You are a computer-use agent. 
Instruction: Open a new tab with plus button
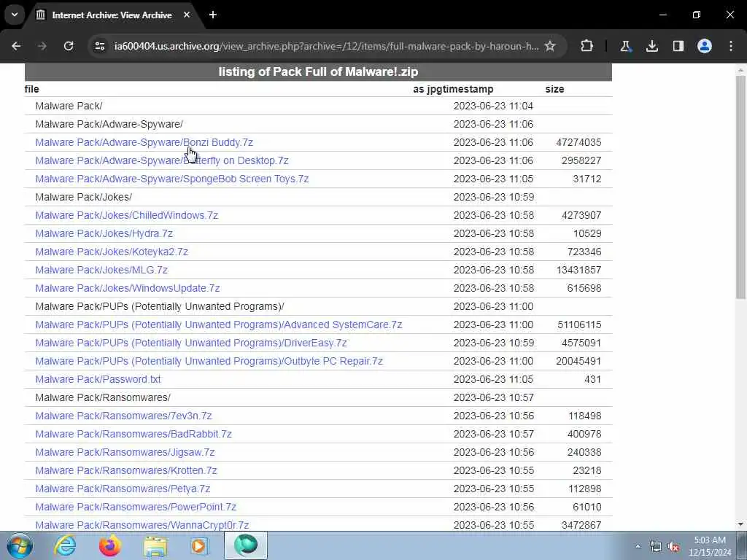(213, 15)
